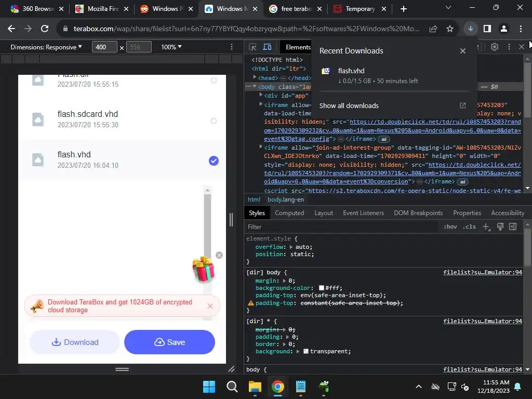Open the Chrome downloads toolbar icon

(471, 29)
